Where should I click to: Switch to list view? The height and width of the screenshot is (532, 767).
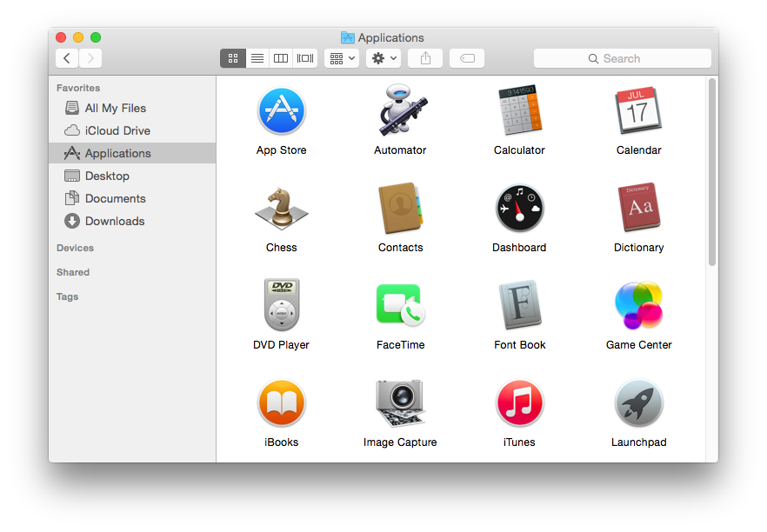pos(257,58)
